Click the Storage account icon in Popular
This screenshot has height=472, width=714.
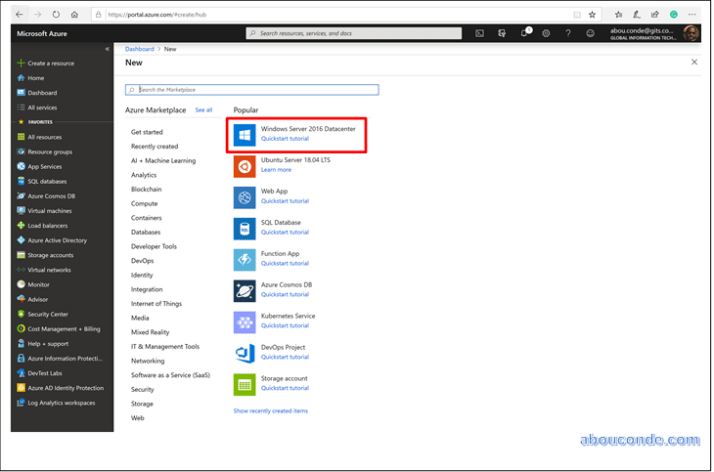[245, 384]
